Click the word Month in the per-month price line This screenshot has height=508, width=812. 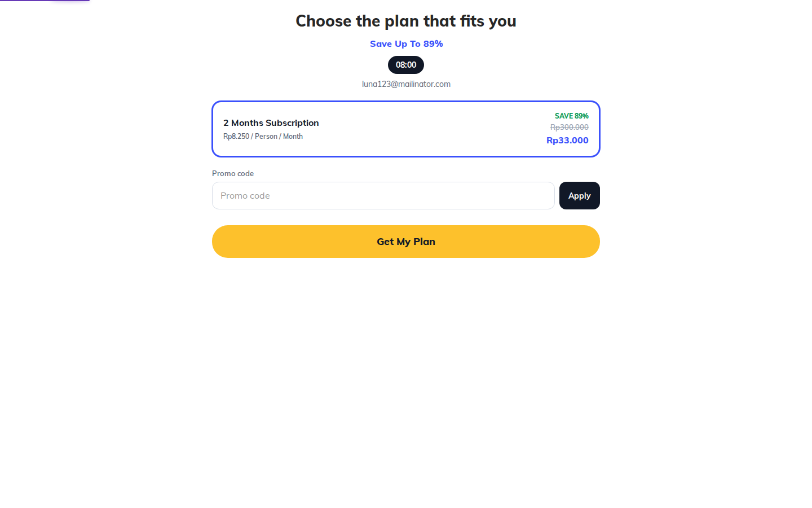coord(293,136)
